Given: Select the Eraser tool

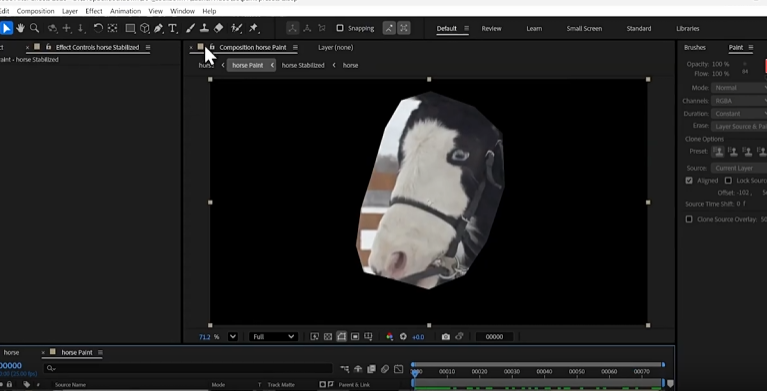Looking at the screenshot, I should 219,28.
